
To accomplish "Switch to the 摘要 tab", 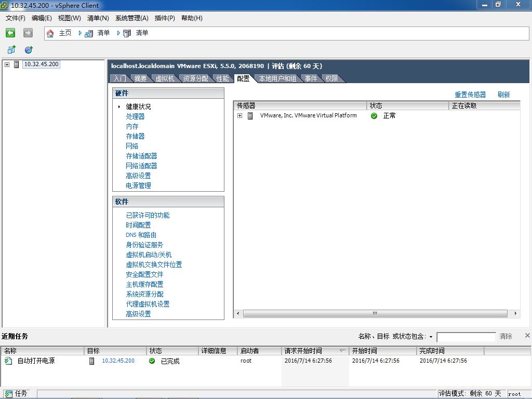I will pyautogui.click(x=140, y=78).
